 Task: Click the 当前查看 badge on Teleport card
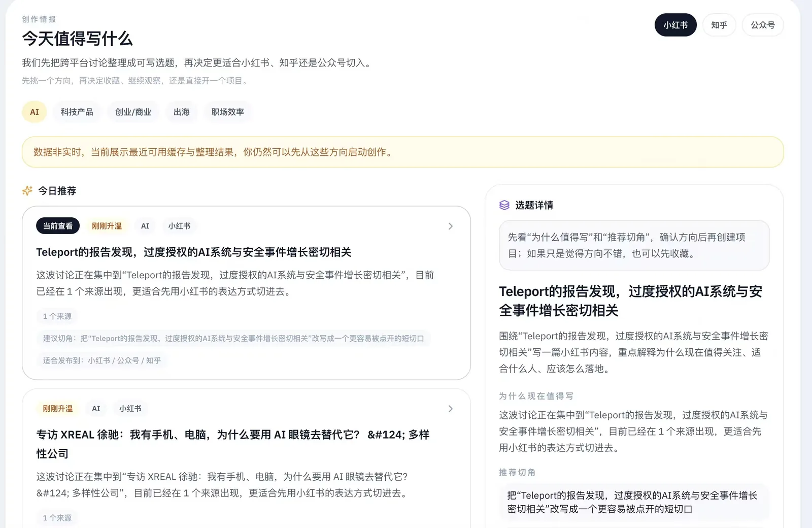(x=58, y=226)
